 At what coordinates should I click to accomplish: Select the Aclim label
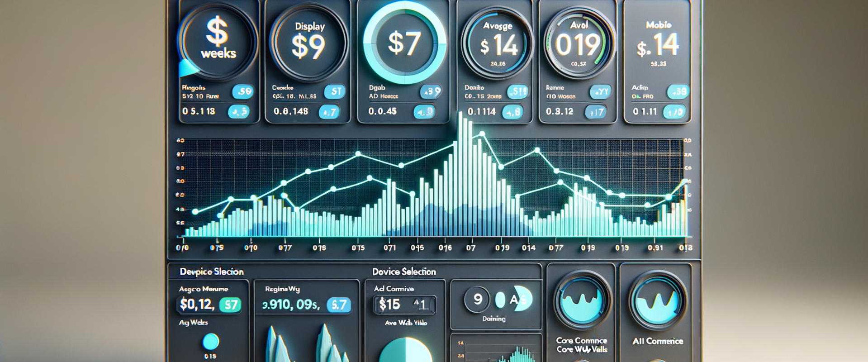640,88
